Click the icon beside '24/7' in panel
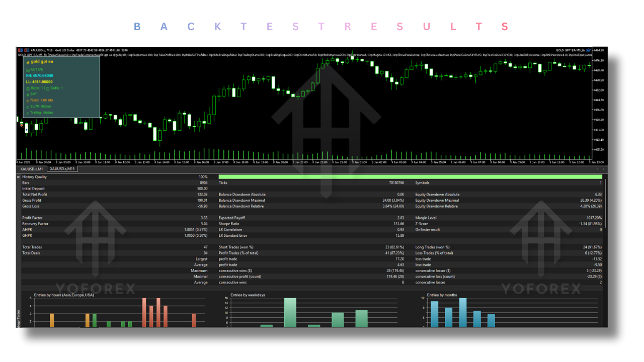The height and width of the screenshot is (362, 644). point(28,95)
